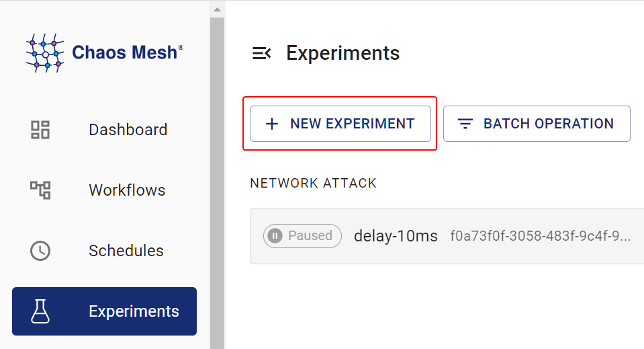Select the Experiments sidebar item

coord(134,311)
